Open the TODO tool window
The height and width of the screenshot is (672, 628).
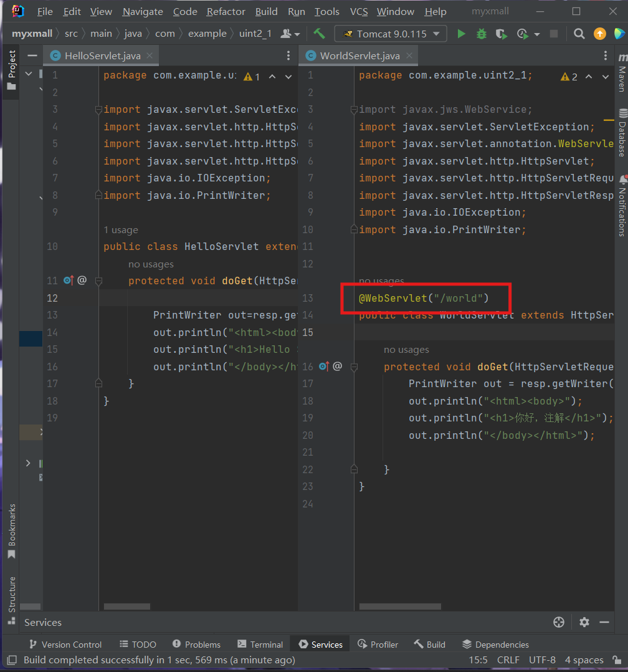138,644
